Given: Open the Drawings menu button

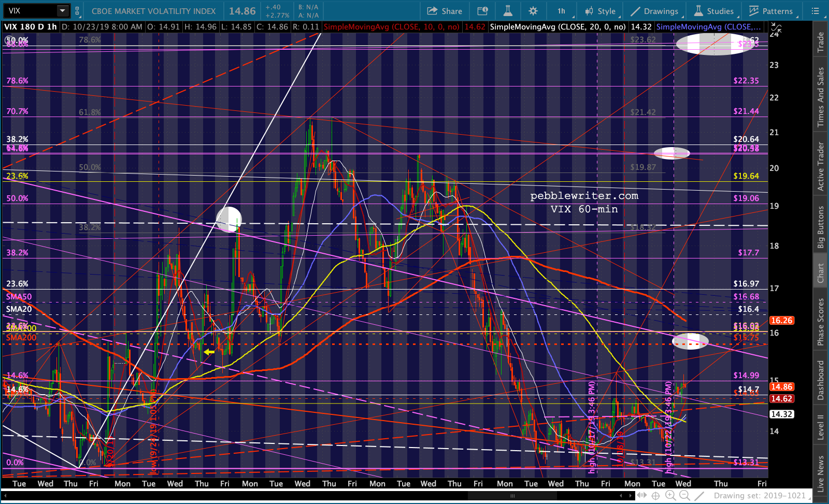Looking at the screenshot, I should tap(655, 11).
